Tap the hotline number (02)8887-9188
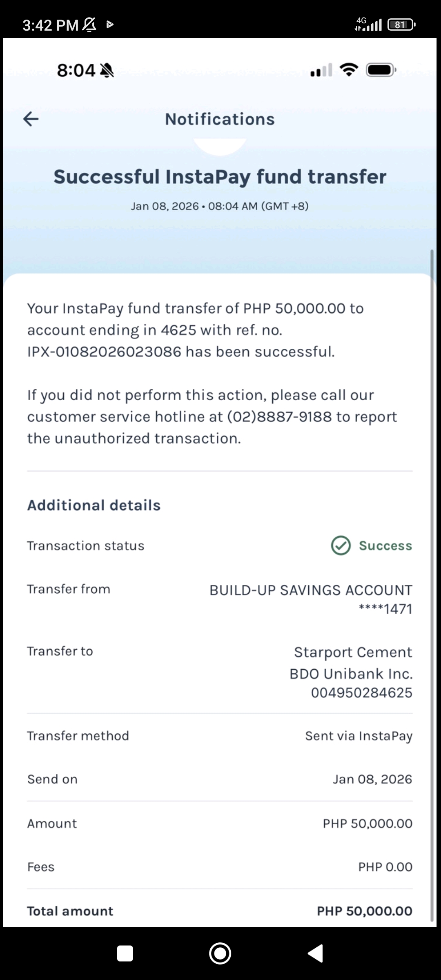The height and width of the screenshot is (980, 441). (279, 417)
